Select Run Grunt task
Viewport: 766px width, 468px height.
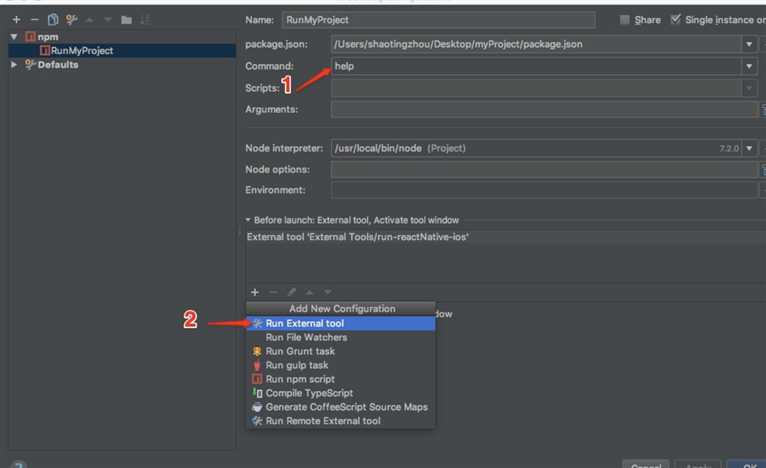[300, 351]
